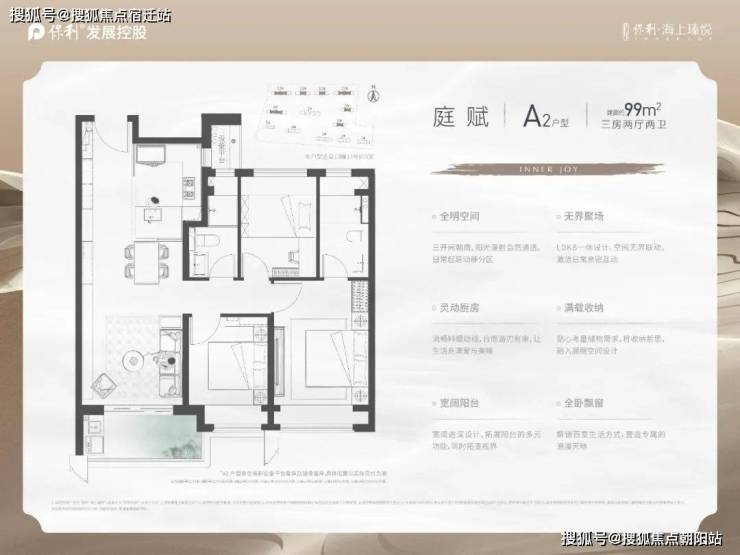Select the 宽阔阳台 feature heading
The height and width of the screenshot is (555, 740).
459,403
